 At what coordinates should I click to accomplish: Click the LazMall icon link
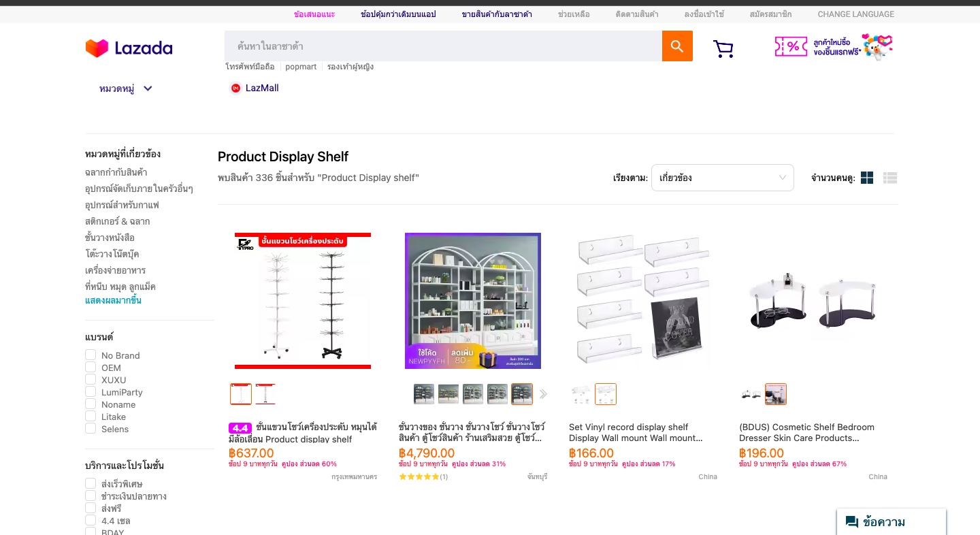point(255,88)
